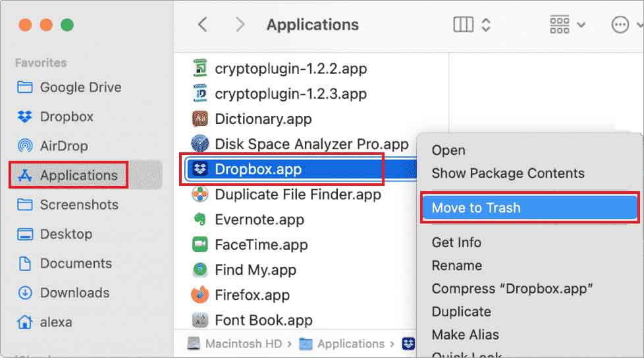
Task: Choose Open from context menu
Action: (448, 150)
